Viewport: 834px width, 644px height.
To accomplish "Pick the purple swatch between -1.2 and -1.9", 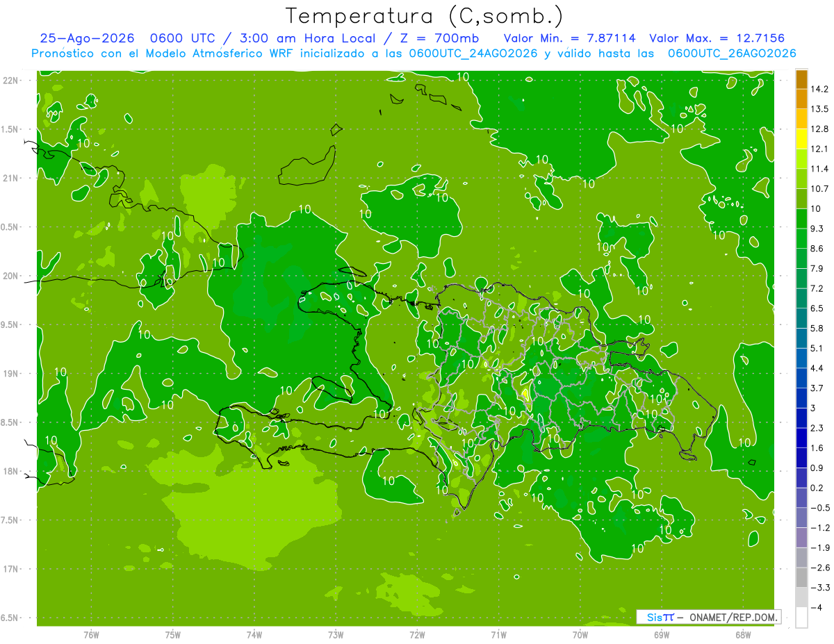I will coord(801,538).
